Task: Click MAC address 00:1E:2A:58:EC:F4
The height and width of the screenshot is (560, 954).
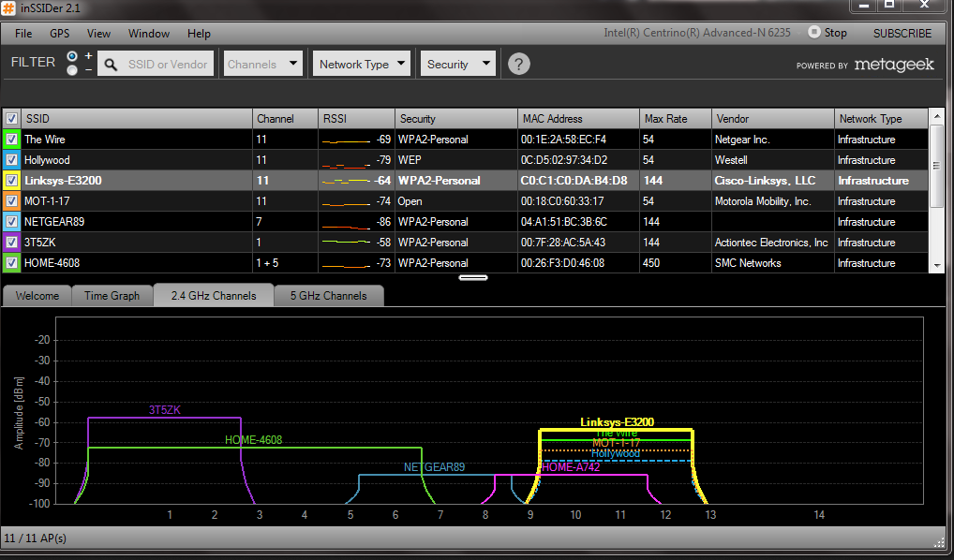Action: click(x=563, y=140)
